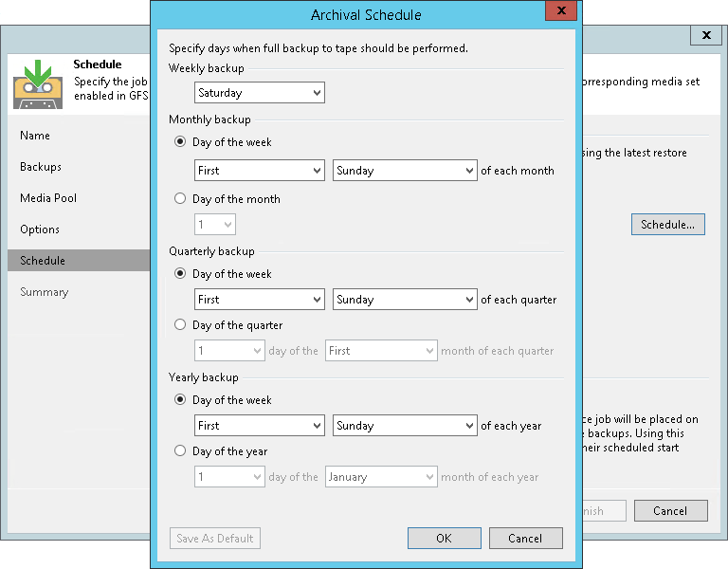The image size is (728, 569).
Task: Open Sunday dropdown of each quarter
Action: coord(405,300)
